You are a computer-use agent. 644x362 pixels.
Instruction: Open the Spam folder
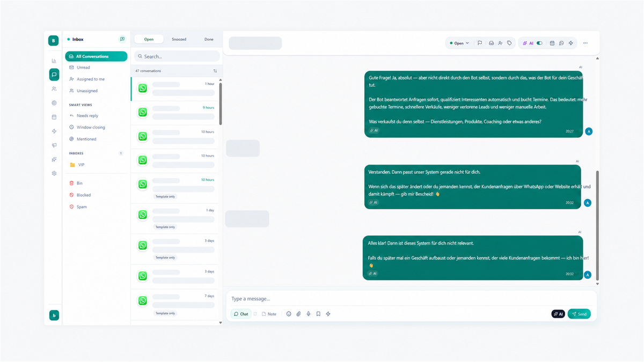tap(96, 207)
